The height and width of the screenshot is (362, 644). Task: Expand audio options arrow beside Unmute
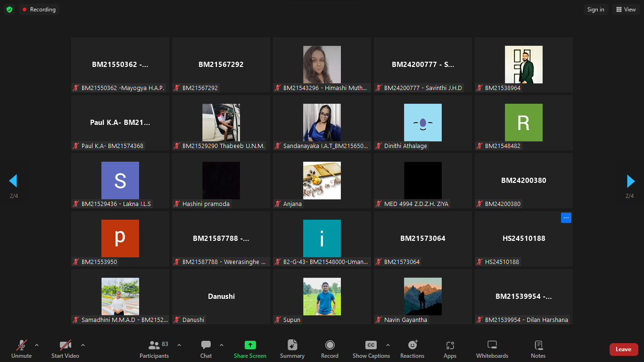pyautogui.click(x=37, y=345)
